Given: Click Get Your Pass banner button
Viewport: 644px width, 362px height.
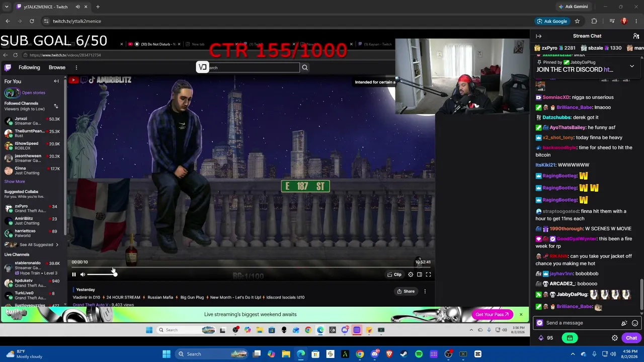Looking at the screenshot, I should tap(492, 315).
